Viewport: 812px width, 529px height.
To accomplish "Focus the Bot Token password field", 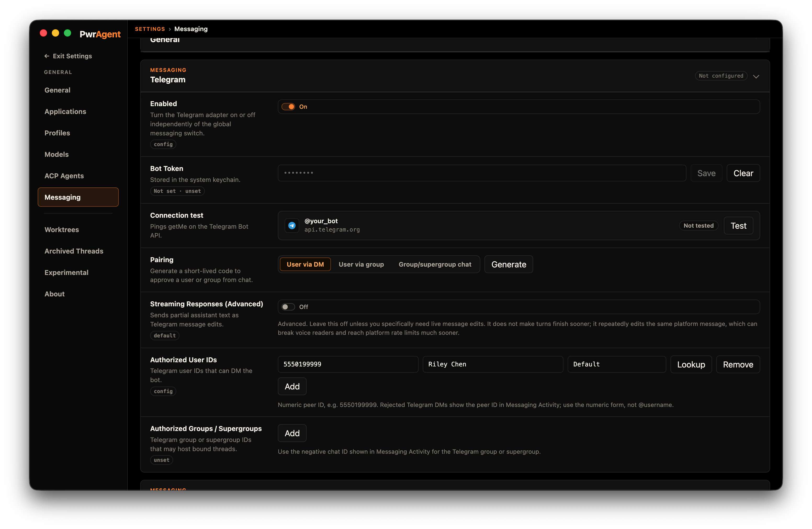I will [x=482, y=173].
